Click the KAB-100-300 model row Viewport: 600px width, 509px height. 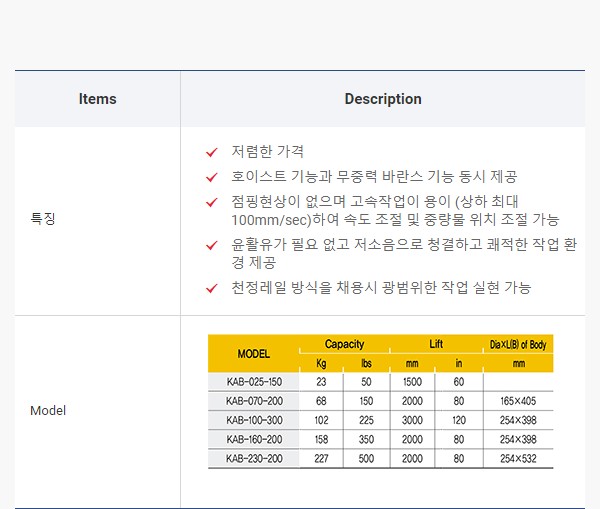point(253,420)
